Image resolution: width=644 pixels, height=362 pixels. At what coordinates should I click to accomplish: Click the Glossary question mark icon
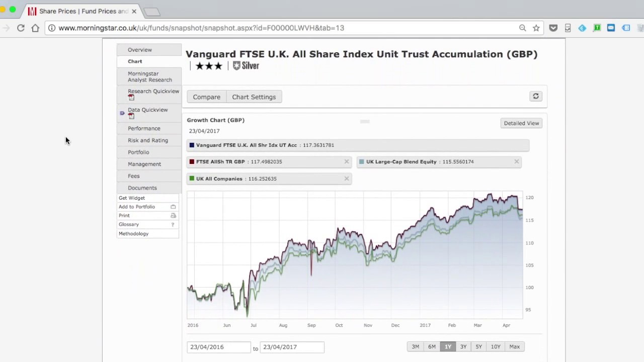173,225
